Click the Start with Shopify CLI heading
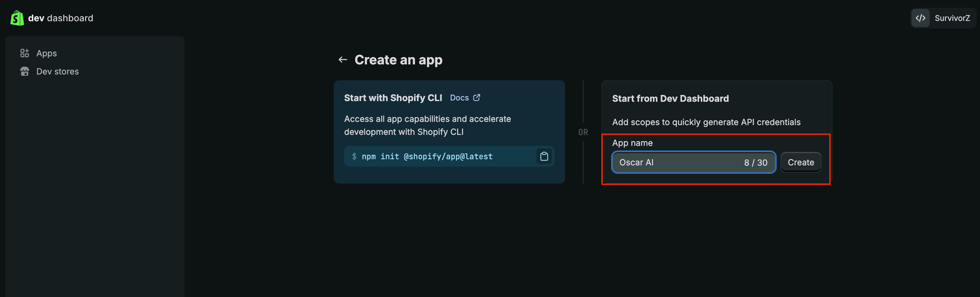This screenshot has width=980, height=297. click(393, 98)
